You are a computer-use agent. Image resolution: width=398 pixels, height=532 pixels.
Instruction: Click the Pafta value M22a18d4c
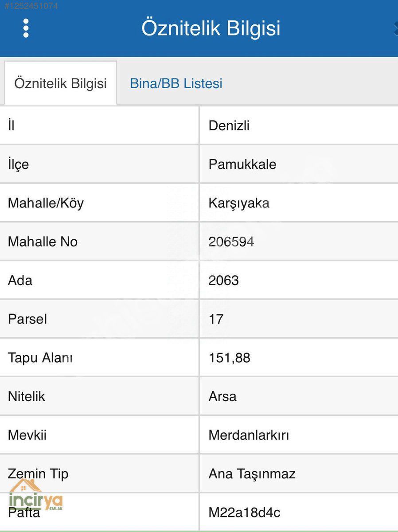[x=244, y=512]
